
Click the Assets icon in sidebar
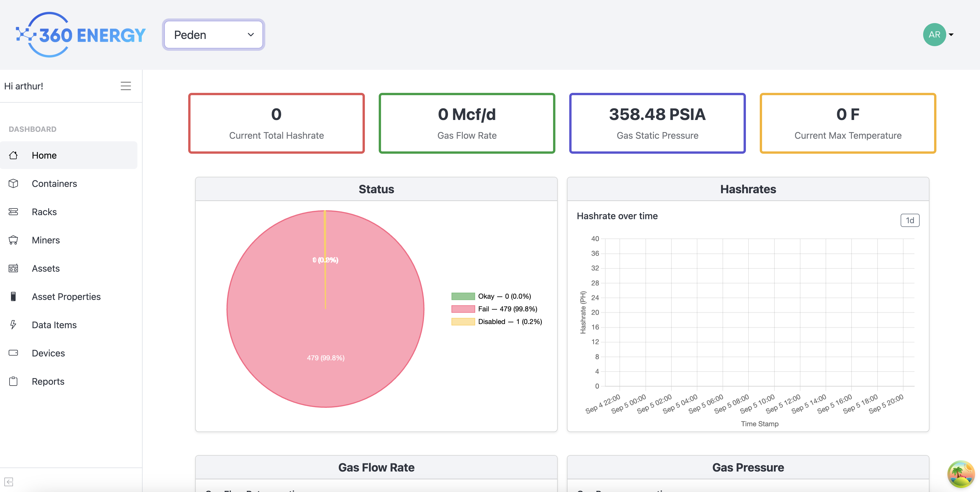pos(13,268)
